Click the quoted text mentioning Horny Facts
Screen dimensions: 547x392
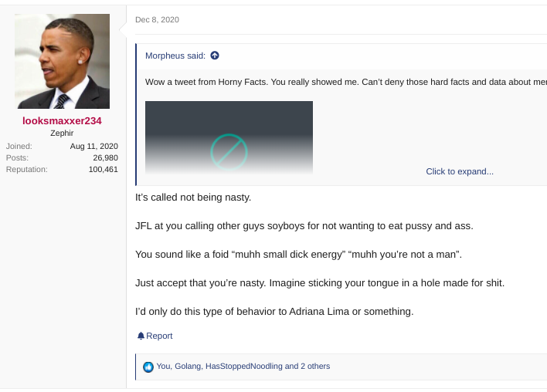click(345, 82)
